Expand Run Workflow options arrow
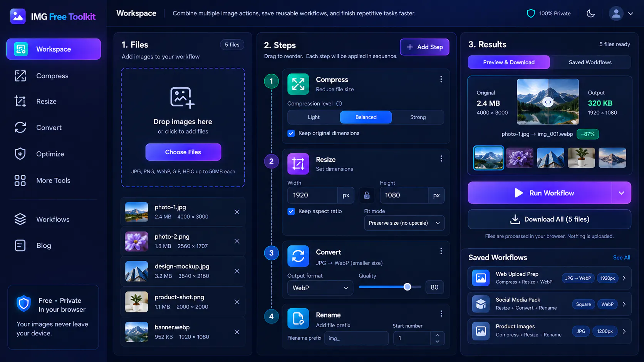Screen dimensions: 644x362 pyautogui.click(x=621, y=193)
